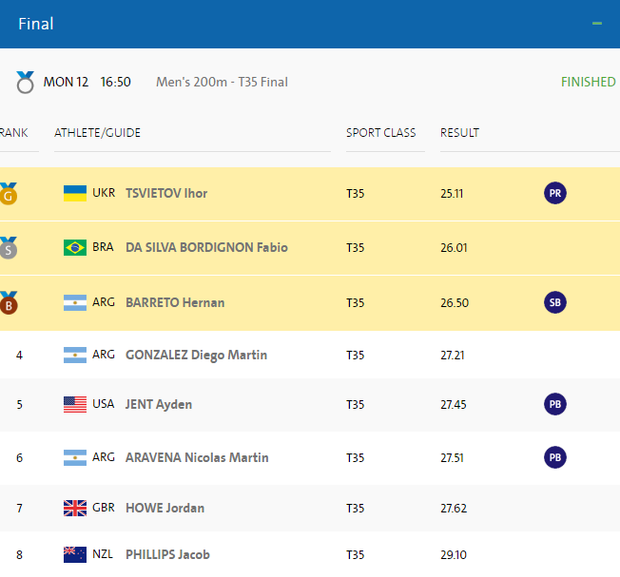Image resolution: width=620 pixels, height=577 pixels.
Task: Click the PB badge for Aravena
Action: [555, 457]
